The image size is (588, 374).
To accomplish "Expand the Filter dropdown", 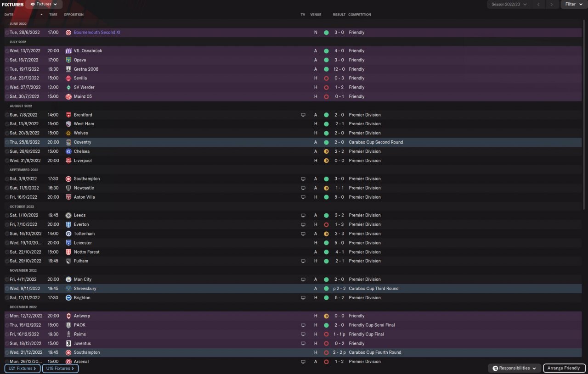I will click(572, 4).
